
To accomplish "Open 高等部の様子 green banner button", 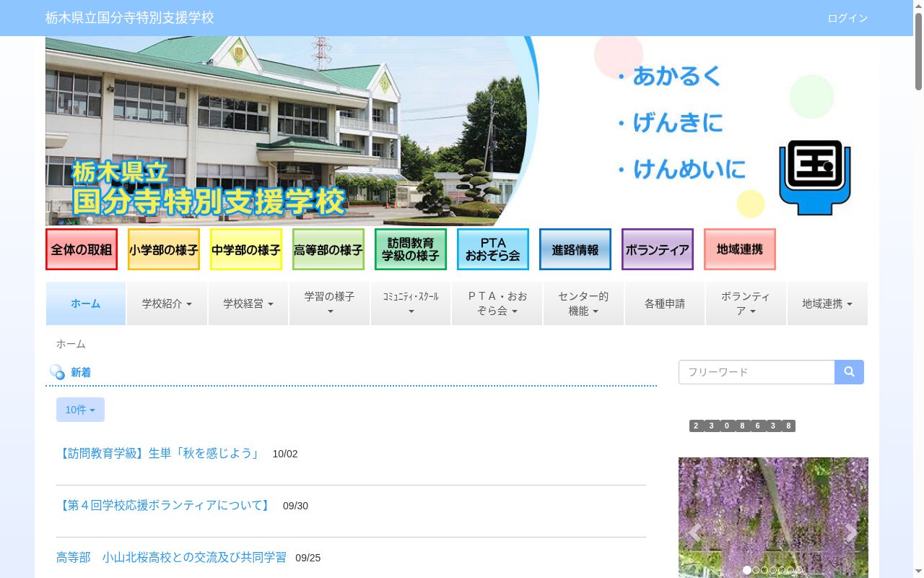I will (328, 249).
